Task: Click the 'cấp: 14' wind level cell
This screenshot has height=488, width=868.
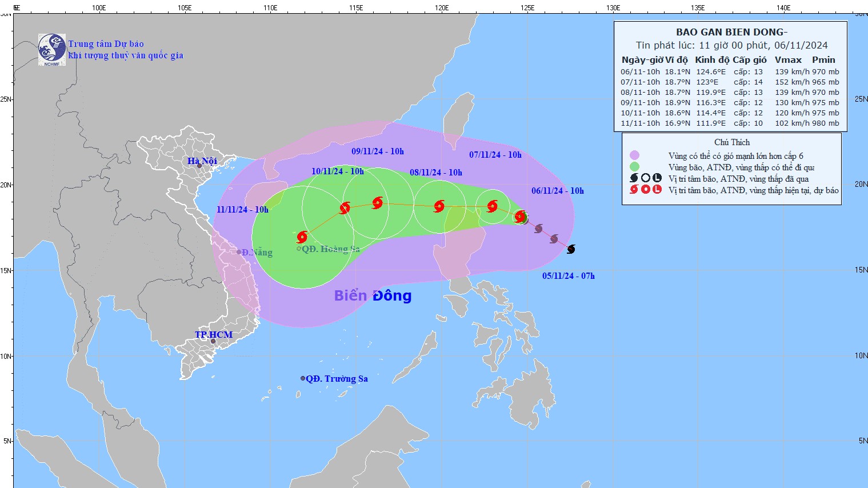Action: tap(748, 82)
